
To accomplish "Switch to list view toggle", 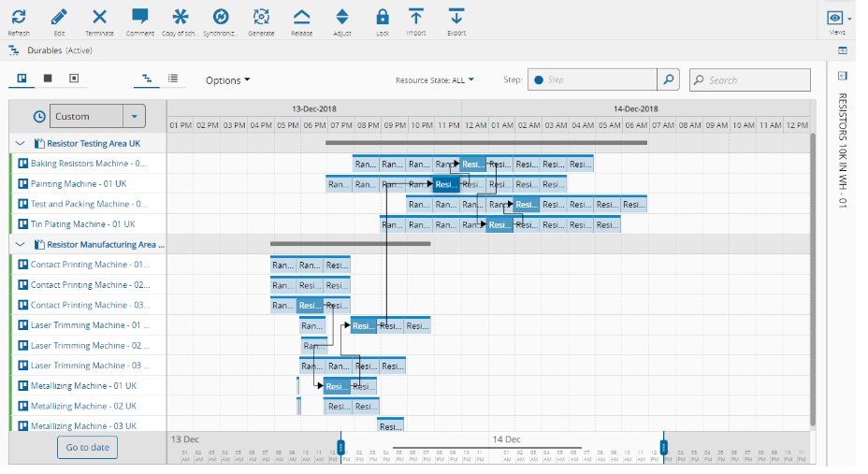I will pos(173,79).
